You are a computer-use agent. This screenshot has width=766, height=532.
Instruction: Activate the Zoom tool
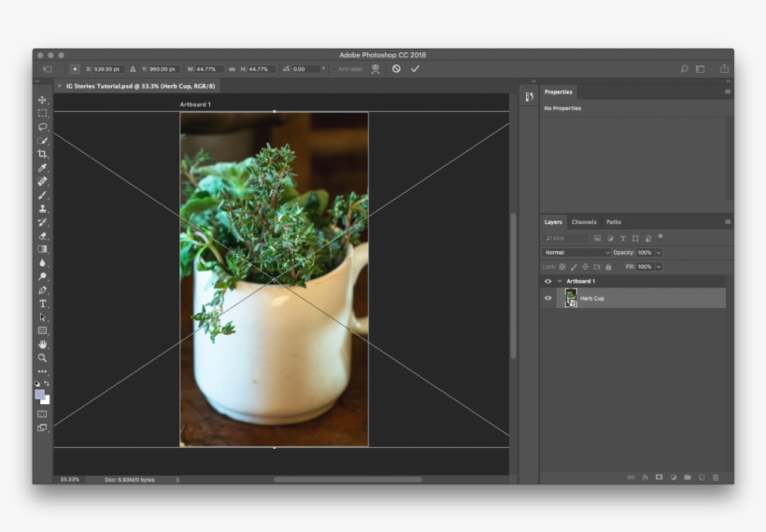click(x=42, y=357)
